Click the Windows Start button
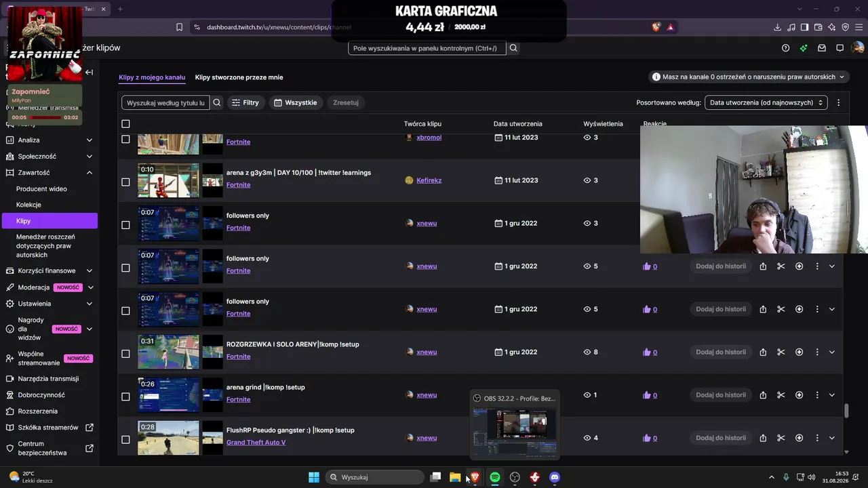This screenshot has width=868, height=488. (x=314, y=477)
